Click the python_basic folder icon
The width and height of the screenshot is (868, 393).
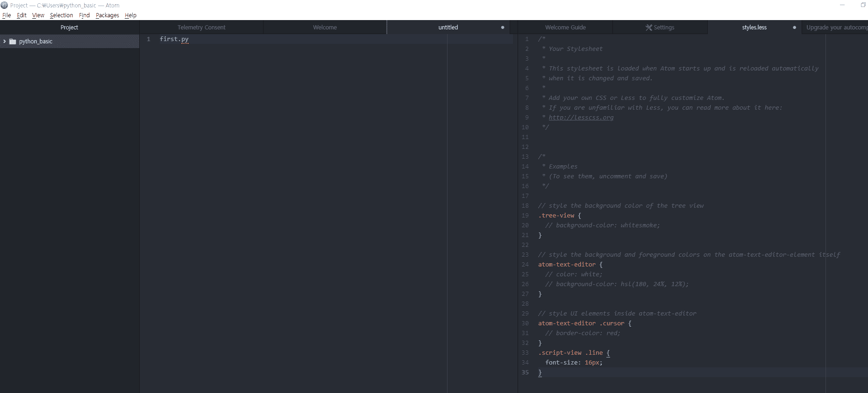(13, 42)
